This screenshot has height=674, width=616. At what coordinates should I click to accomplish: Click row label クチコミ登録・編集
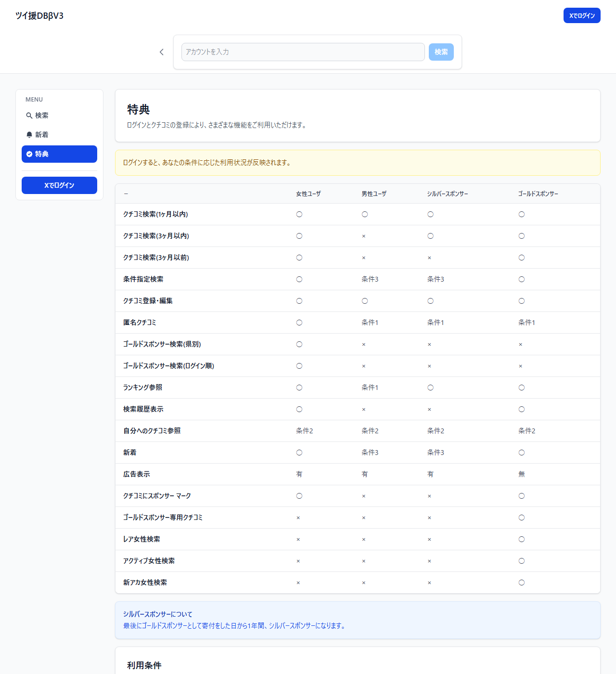click(x=148, y=301)
